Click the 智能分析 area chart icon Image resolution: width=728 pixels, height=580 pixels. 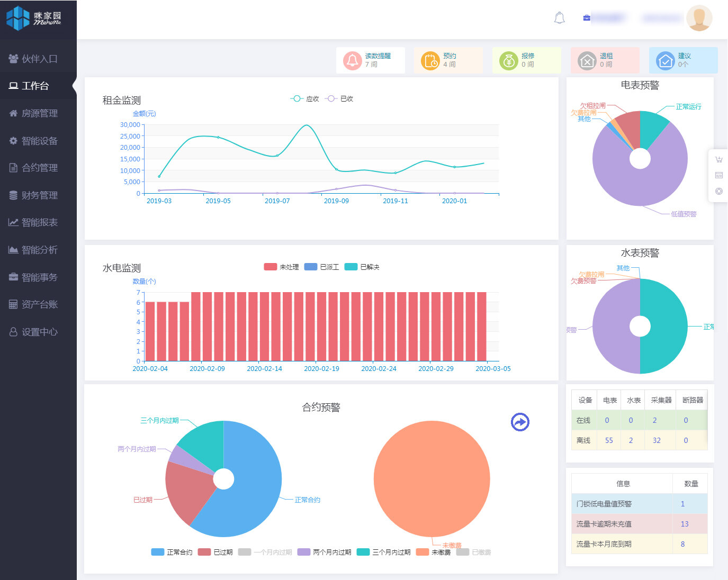[13, 250]
